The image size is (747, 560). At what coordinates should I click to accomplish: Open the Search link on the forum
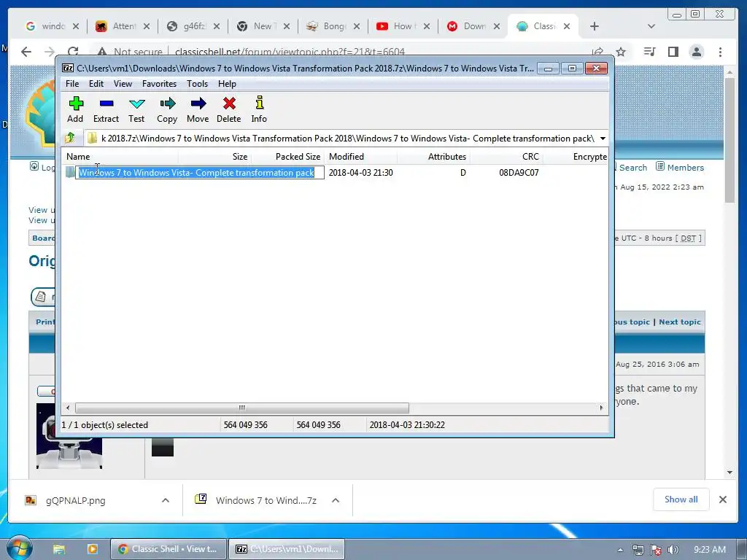click(x=633, y=168)
